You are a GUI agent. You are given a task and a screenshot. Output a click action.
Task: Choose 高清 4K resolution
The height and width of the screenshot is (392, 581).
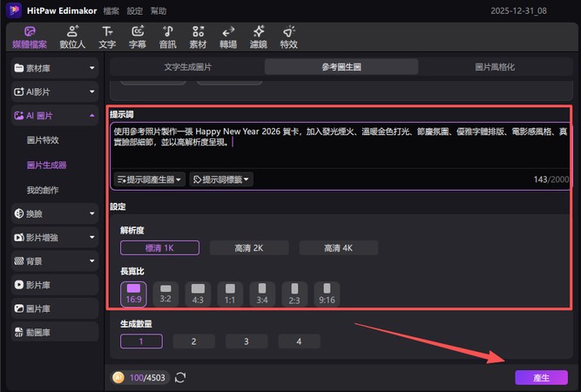pos(339,248)
